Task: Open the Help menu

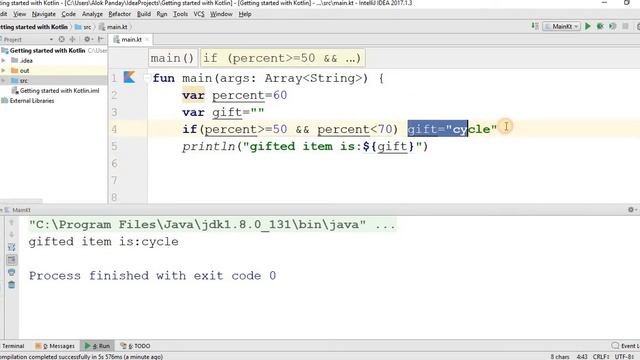Action: (x=245, y=14)
